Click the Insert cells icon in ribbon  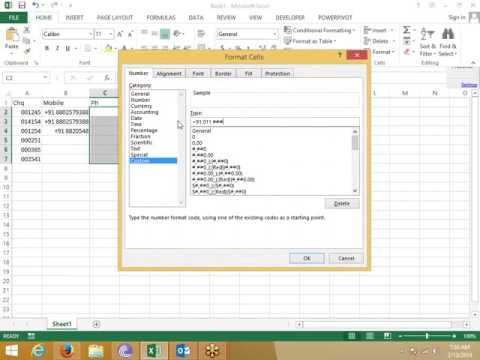pyautogui.click(x=367, y=30)
